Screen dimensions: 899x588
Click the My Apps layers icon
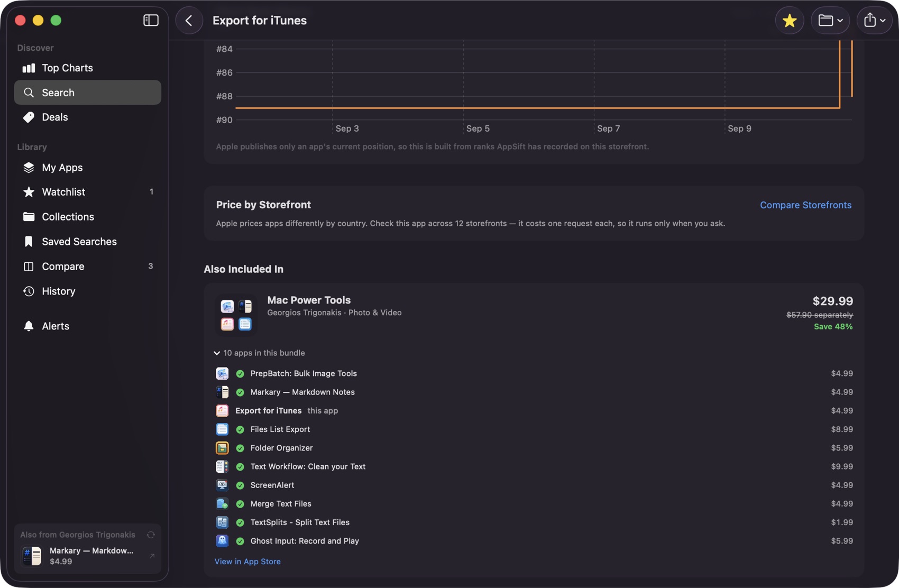click(29, 167)
